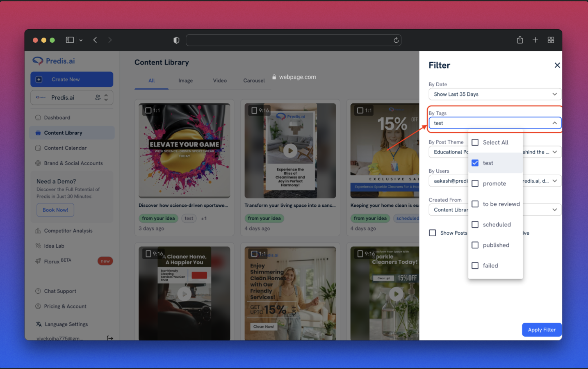This screenshot has height=369, width=588.
Task: Switch to the Carousel tab
Action: click(254, 81)
